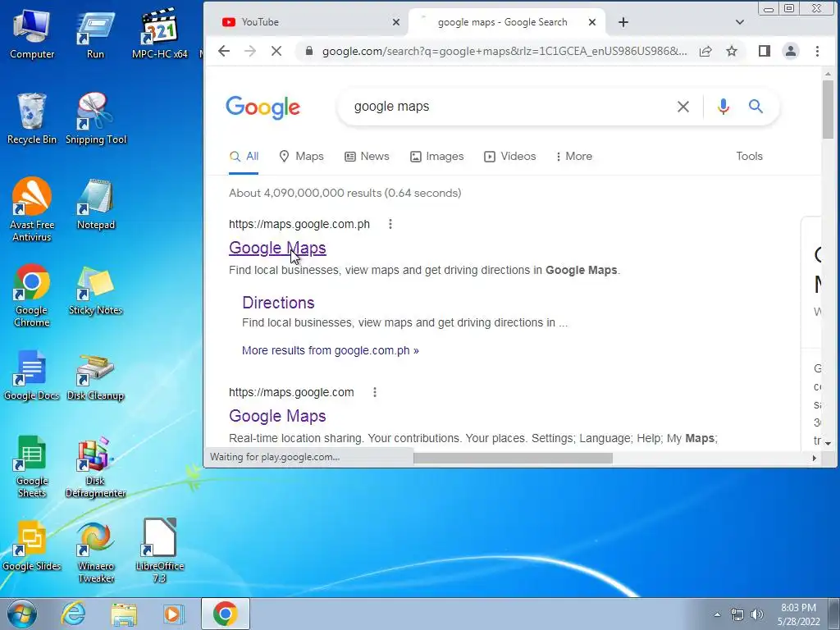Screen dimensions: 840x630
Task: Open Google Slides desktop shortcut
Action: pyautogui.click(x=32, y=546)
